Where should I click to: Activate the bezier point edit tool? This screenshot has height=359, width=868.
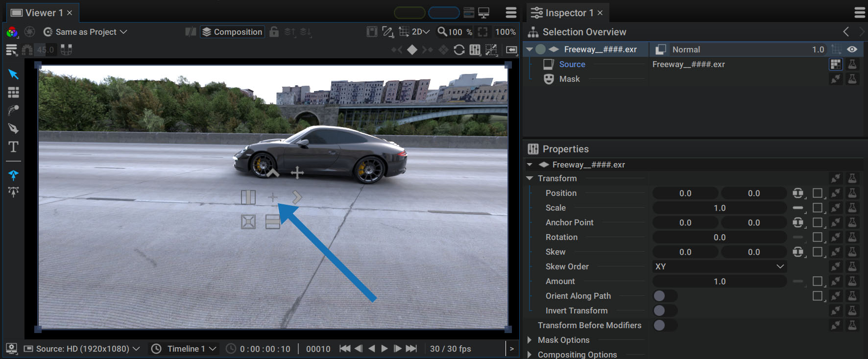[13, 191]
